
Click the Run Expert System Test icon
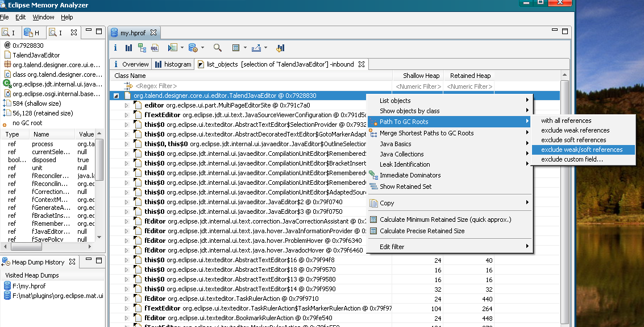tap(172, 48)
